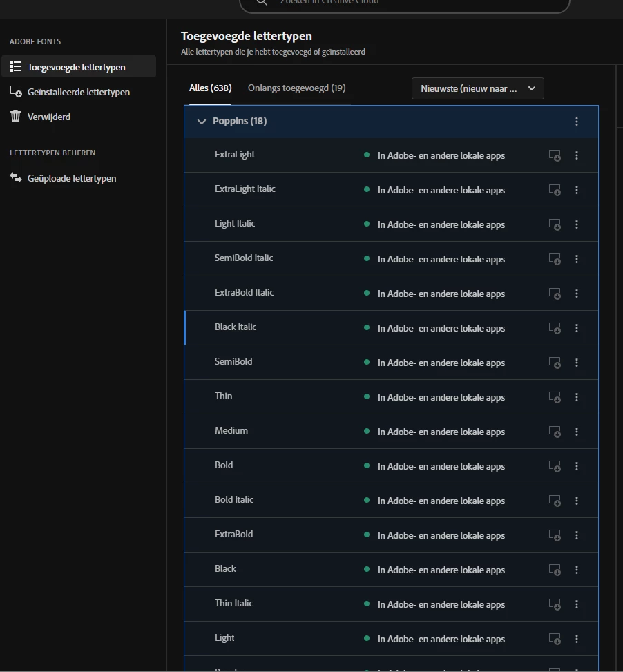
Task: Open the three-dot menu in the Bold row
Action: click(x=576, y=466)
